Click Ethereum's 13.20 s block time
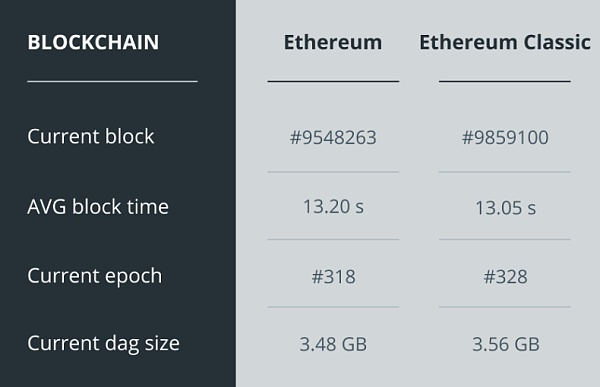Viewport: 600px width, 387px height. (x=333, y=207)
